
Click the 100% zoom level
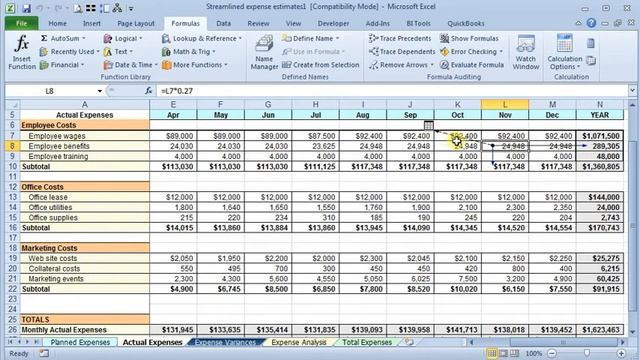pyautogui.click(x=533, y=353)
